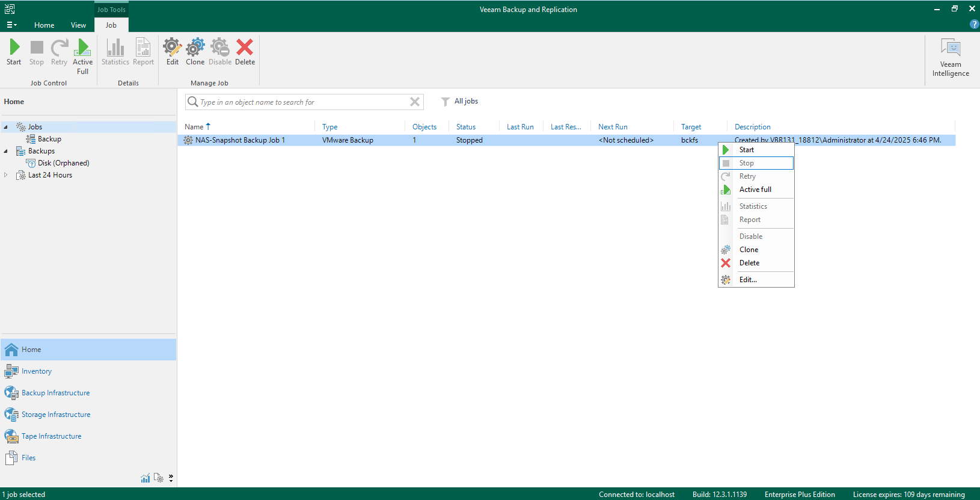980x500 pixels.
Task: Switch to the Home ribbon tab
Action: 44,25
